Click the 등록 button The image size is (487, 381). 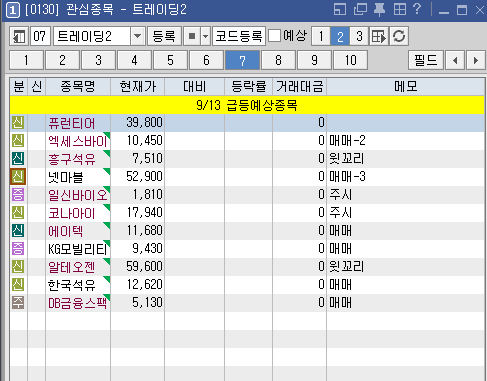pos(164,36)
